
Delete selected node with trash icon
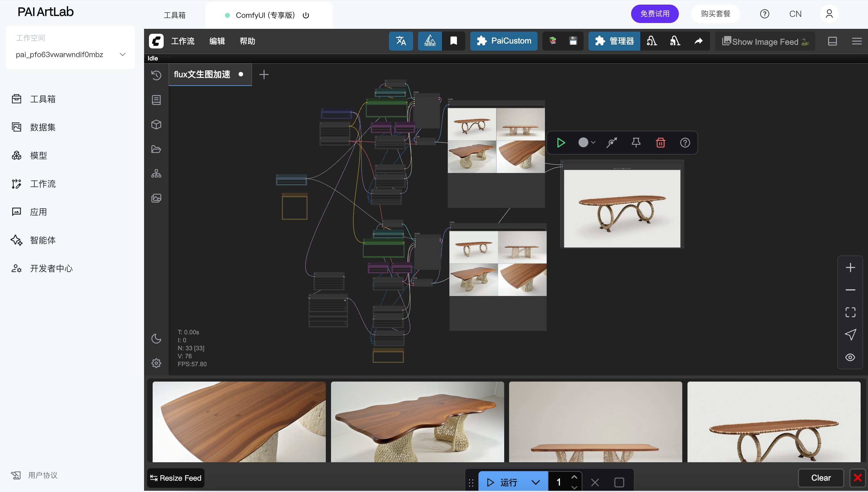pos(661,143)
